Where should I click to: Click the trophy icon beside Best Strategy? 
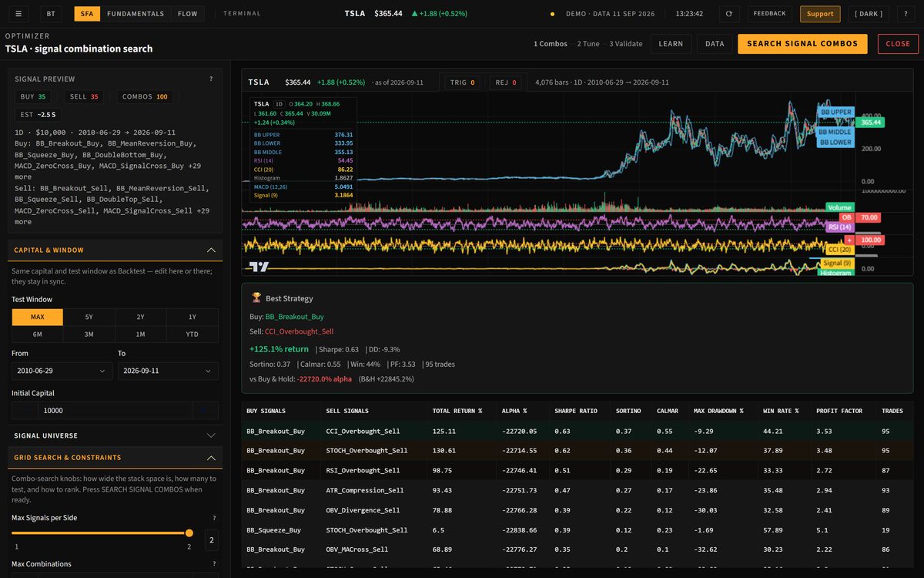pyautogui.click(x=256, y=298)
